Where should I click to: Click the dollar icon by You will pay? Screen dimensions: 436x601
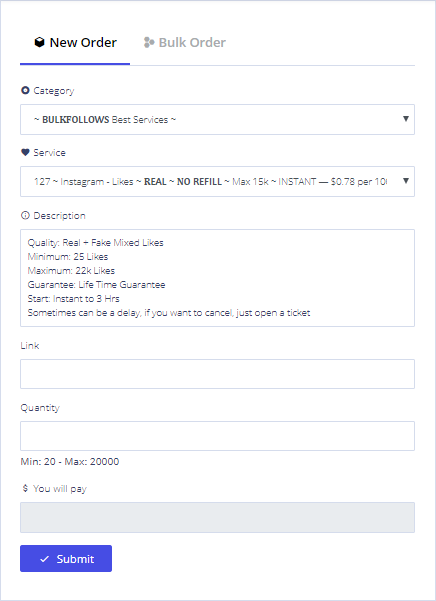[x=25, y=488]
